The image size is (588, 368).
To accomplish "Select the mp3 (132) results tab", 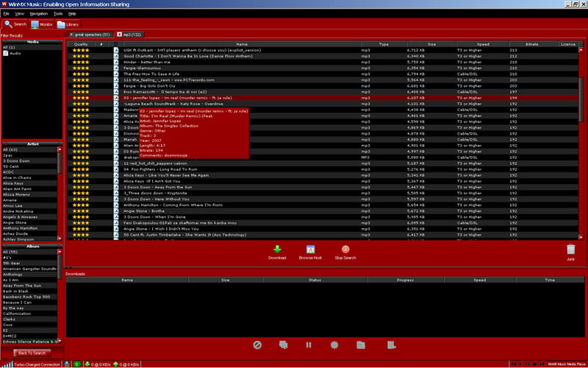I will [132, 35].
